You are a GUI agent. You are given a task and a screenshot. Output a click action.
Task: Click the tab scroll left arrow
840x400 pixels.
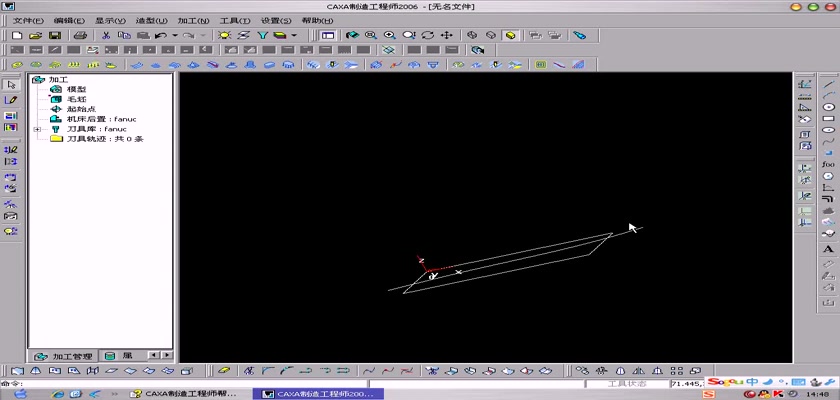coord(153,355)
